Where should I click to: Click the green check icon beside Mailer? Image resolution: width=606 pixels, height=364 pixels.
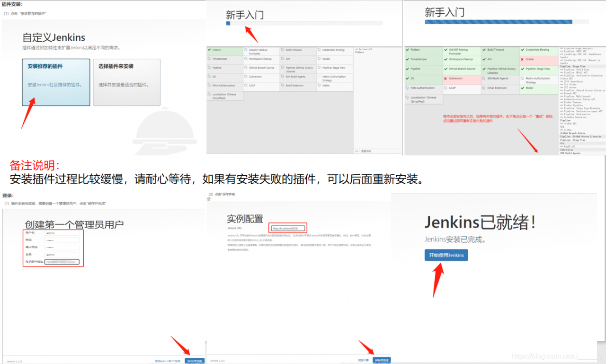pos(523,88)
